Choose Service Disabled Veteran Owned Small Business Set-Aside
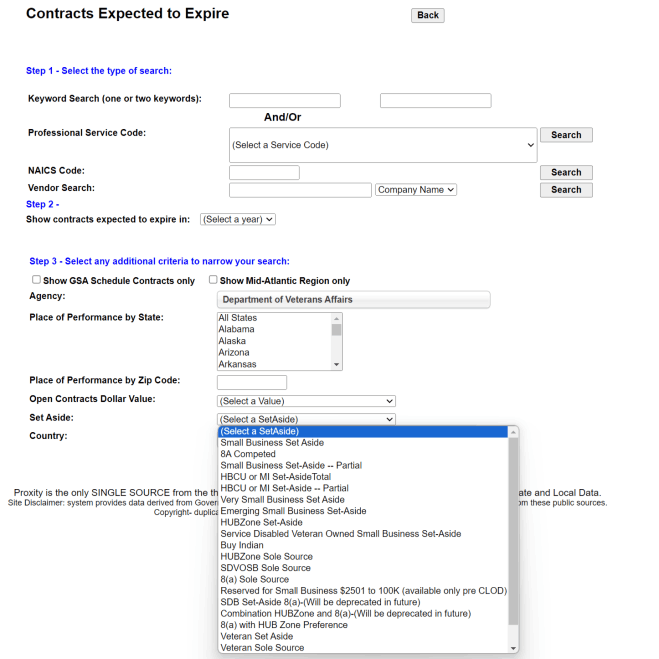Screen dimensions: 659x659 [x=363, y=534]
